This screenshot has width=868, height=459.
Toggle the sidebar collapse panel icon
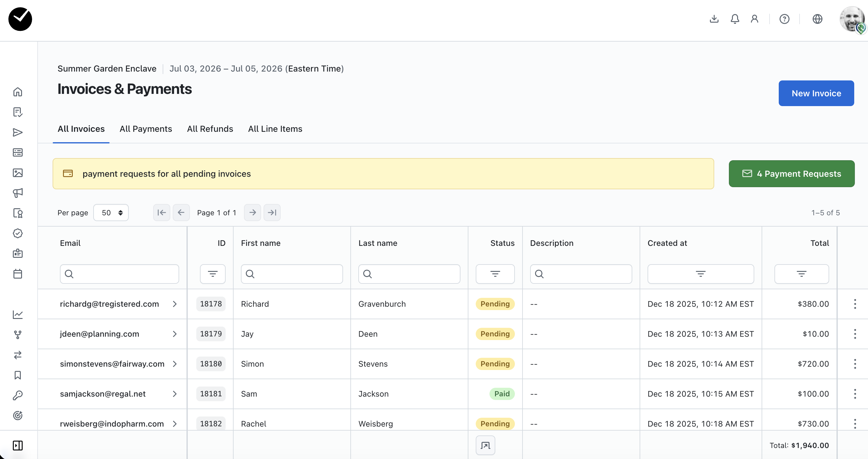pos(17,445)
